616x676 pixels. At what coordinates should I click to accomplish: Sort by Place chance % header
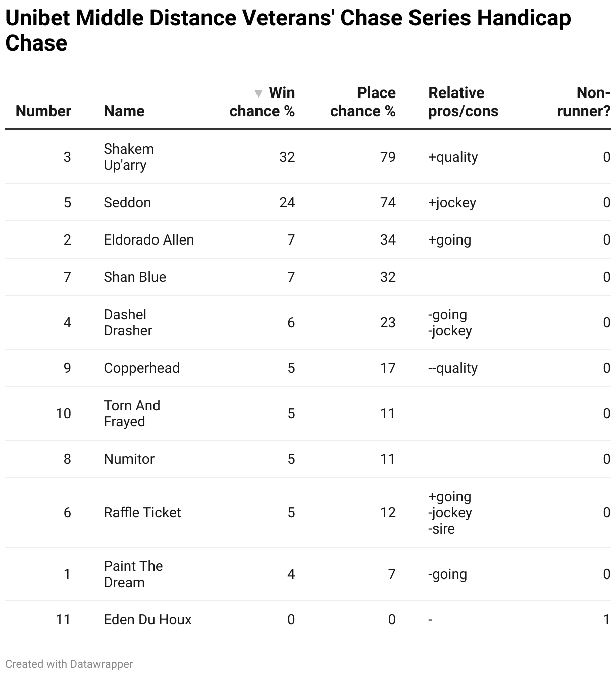(x=363, y=102)
